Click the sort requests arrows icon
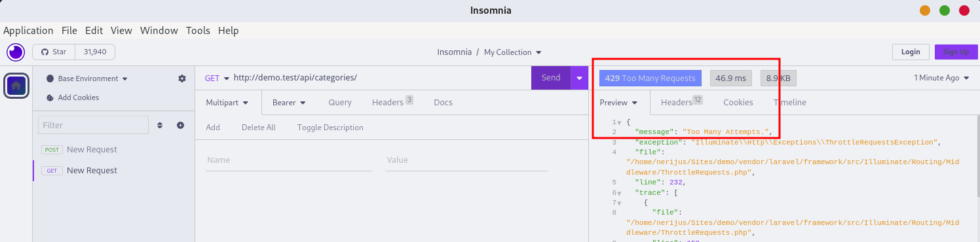Screen dimensions: 980x242 pyautogui.click(x=160, y=125)
